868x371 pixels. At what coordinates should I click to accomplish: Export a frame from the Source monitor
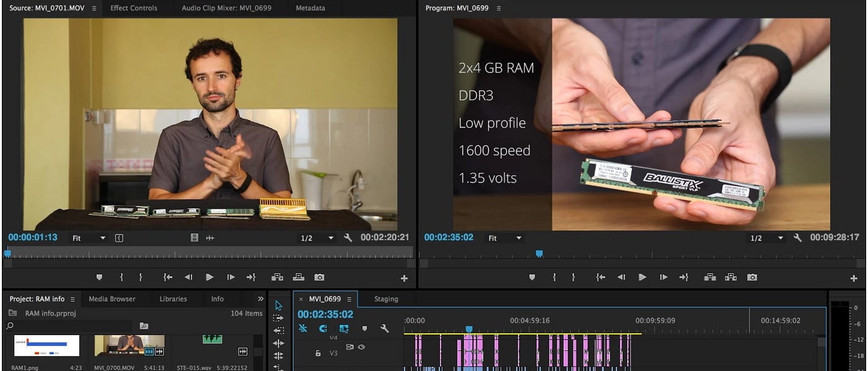point(319,277)
